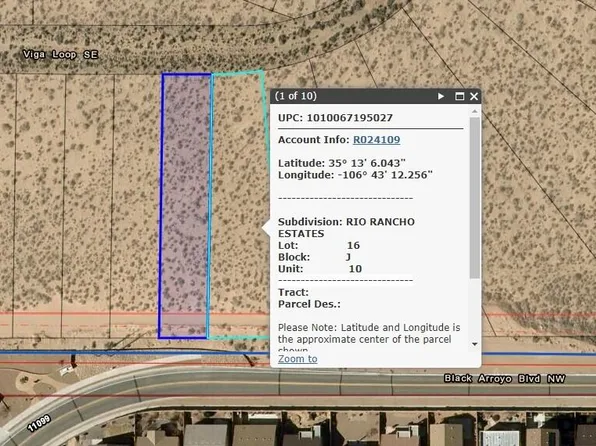Show next feature in popup (play arrow)

click(441, 96)
